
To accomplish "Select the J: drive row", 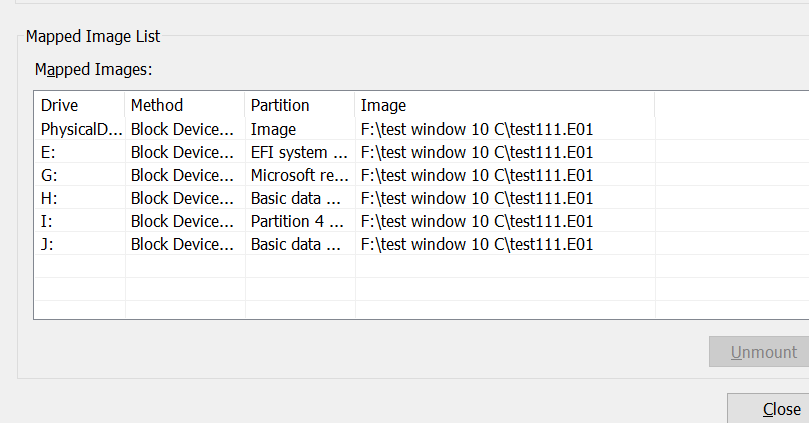I will [49, 244].
